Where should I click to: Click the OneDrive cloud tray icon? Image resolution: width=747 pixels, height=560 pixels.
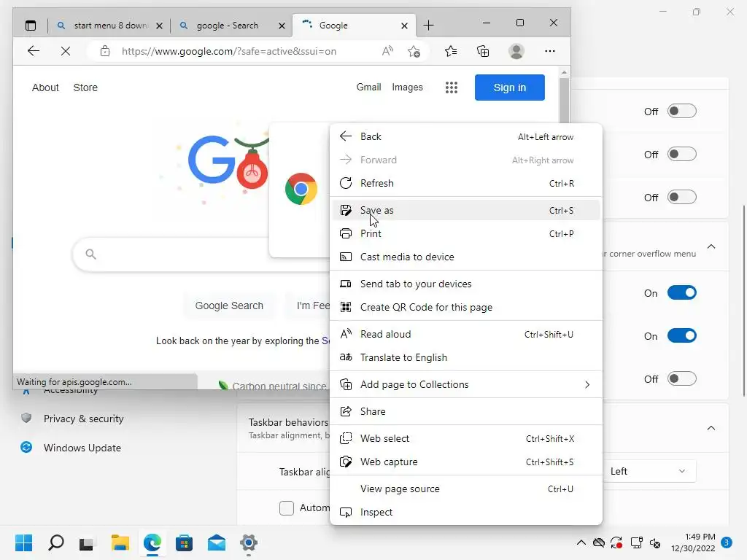pos(599,542)
